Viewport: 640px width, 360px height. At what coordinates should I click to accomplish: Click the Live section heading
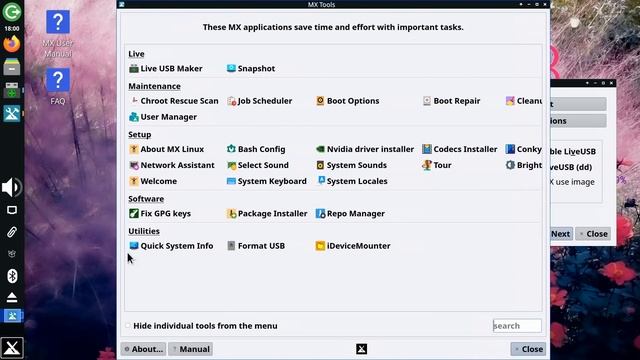(136, 54)
